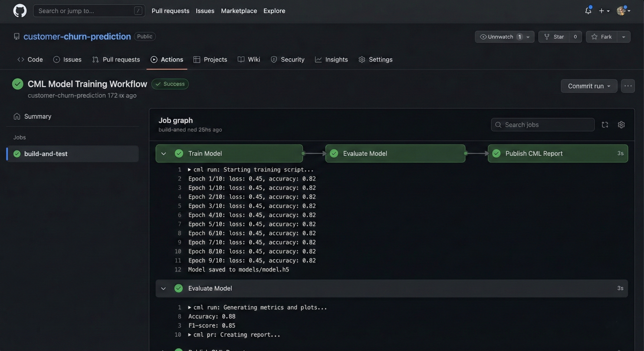Open the Security tab
Viewport: 644px width, 351px height.
click(x=287, y=59)
